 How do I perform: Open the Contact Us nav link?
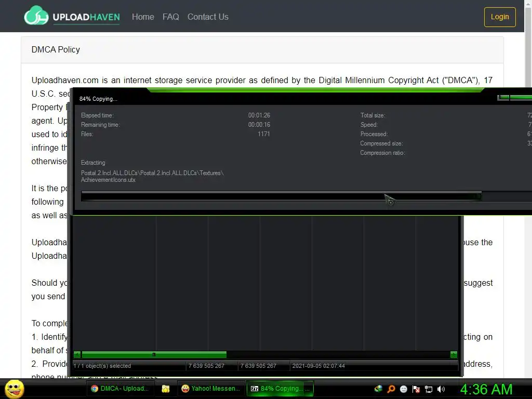(x=208, y=17)
